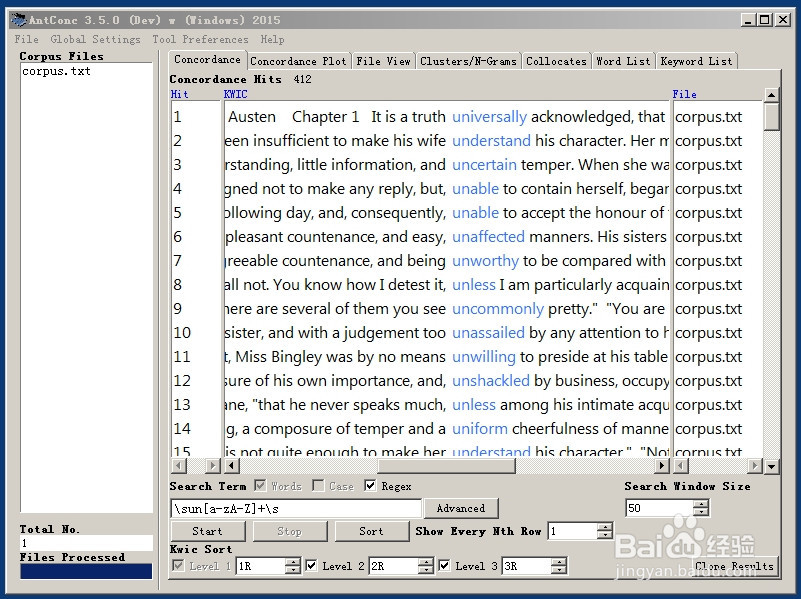The image size is (801, 599).
Task: Click KWIC horizontal scrollbar right arrow
Action: coord(662,466)
